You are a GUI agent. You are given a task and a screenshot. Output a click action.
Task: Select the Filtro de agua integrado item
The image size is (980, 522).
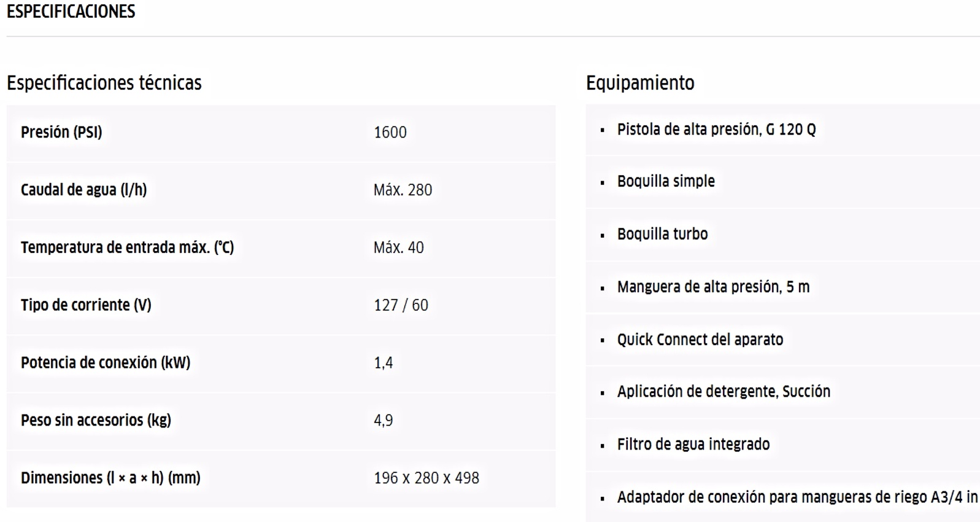pyautogui.click(x=693, y=444)
